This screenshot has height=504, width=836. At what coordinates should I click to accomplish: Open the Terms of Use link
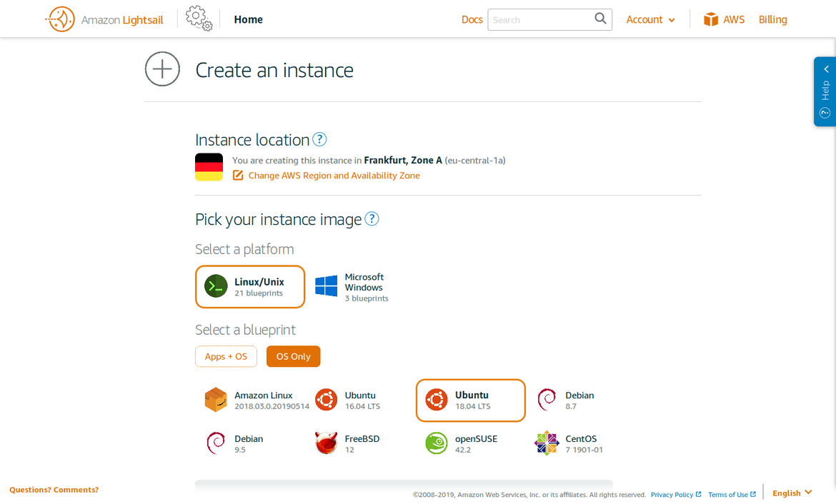[728, 495]
